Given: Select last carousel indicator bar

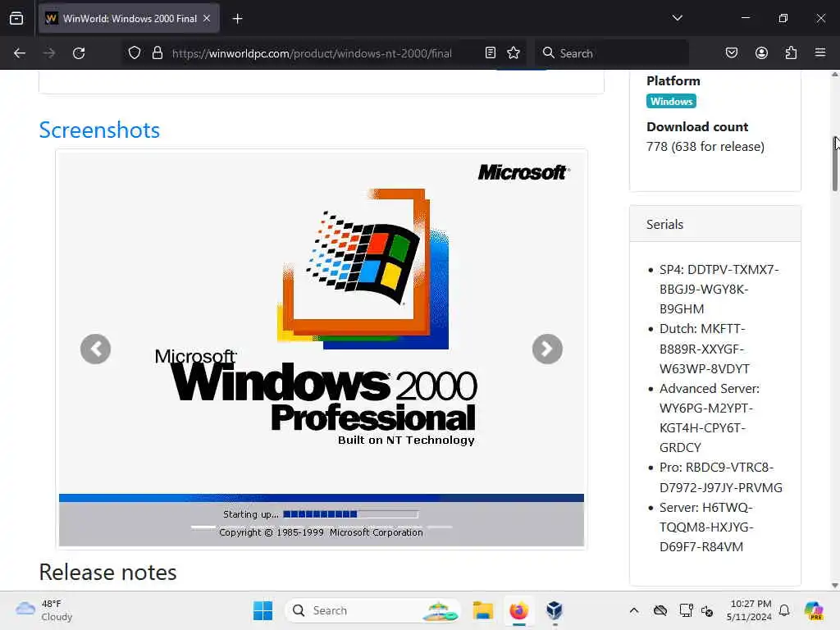Looking at the screenshot, I should pyautogui.click(x=440, y=527).
